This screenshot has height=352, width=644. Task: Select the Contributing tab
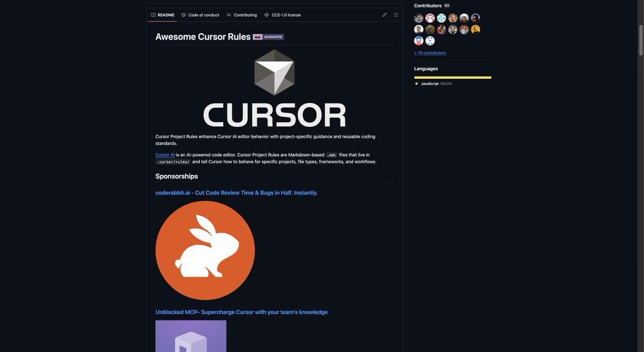[241, 15]
